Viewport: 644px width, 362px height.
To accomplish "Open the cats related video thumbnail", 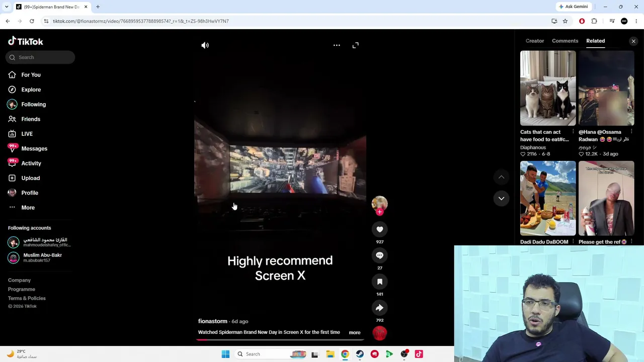I will point(548,88).
